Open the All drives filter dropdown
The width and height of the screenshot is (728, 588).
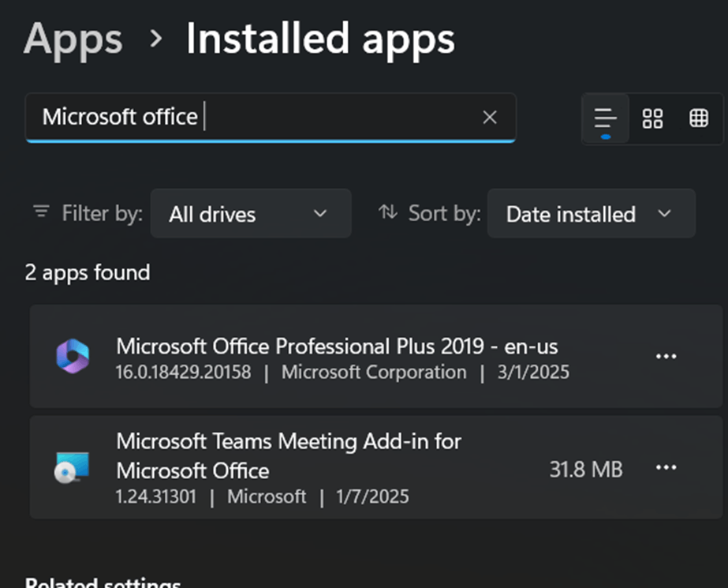point(251,214)
